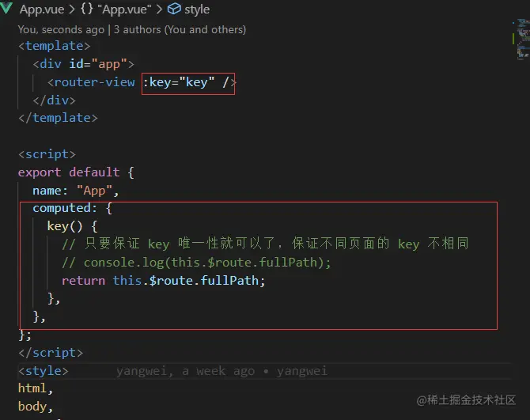The image size is (530, 420).
Task: Expand the chevron after App.vue breadcrumb
Action: pos(72,9)
